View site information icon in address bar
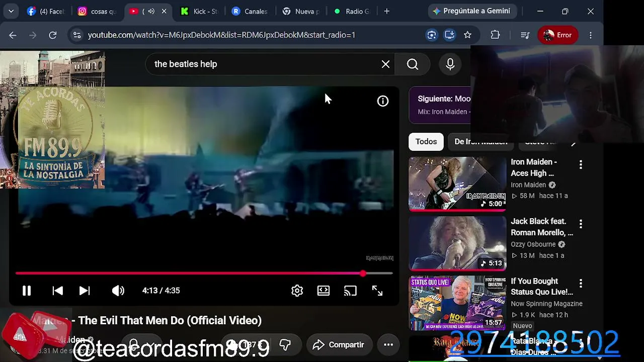This screenshot has width=644, height=362. (x=77, y=35)
